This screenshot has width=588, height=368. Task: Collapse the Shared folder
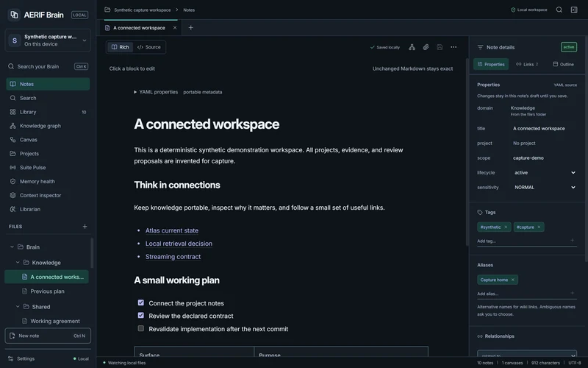[18, 307]
